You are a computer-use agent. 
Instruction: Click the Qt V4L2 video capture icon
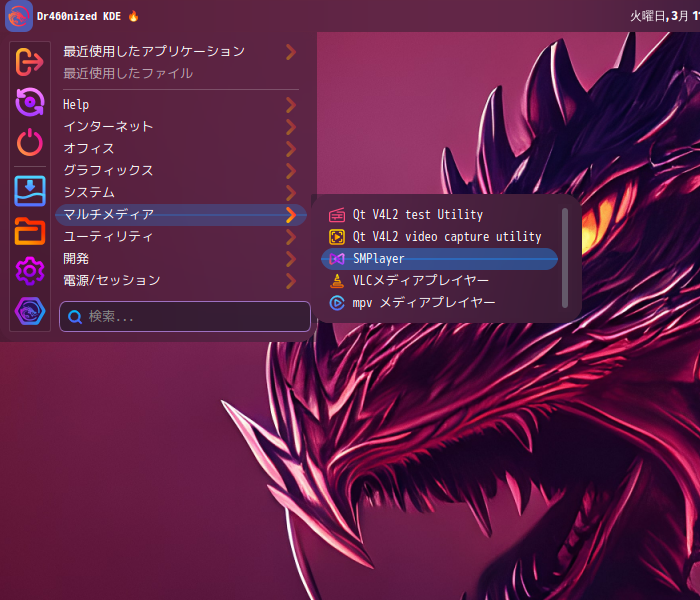[337, 237]
